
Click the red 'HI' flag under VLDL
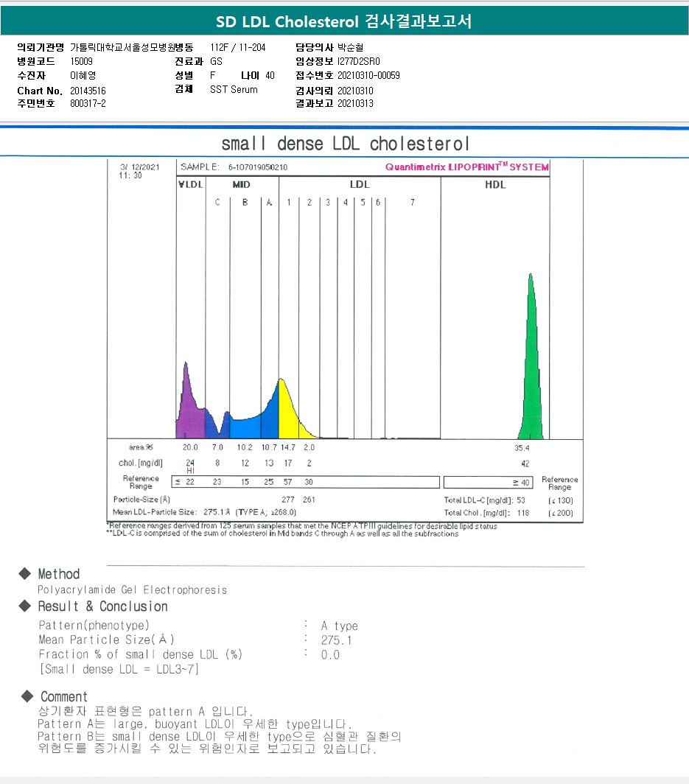[x=190, y=471]
